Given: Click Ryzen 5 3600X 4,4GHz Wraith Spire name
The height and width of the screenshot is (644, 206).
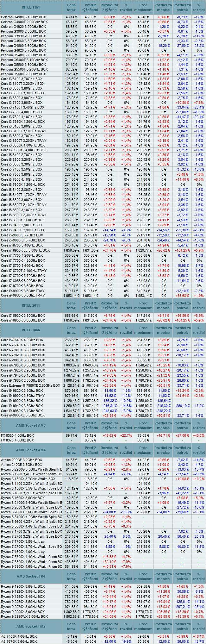Looking at the screenshot, I should tap(31, 526).
